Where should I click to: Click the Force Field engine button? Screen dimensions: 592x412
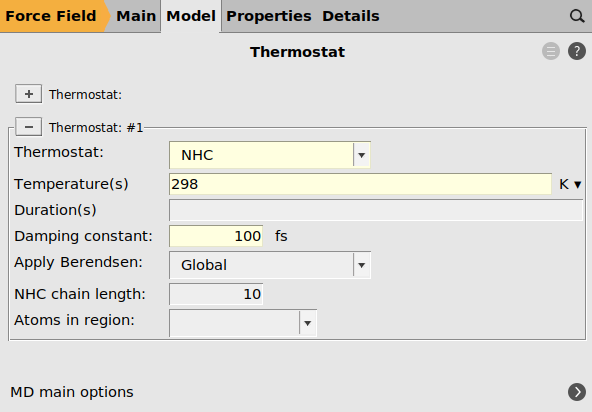pos(51,16)
